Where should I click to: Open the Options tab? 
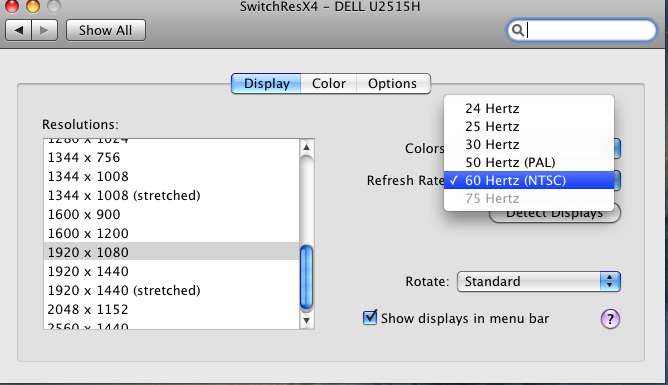393,83
